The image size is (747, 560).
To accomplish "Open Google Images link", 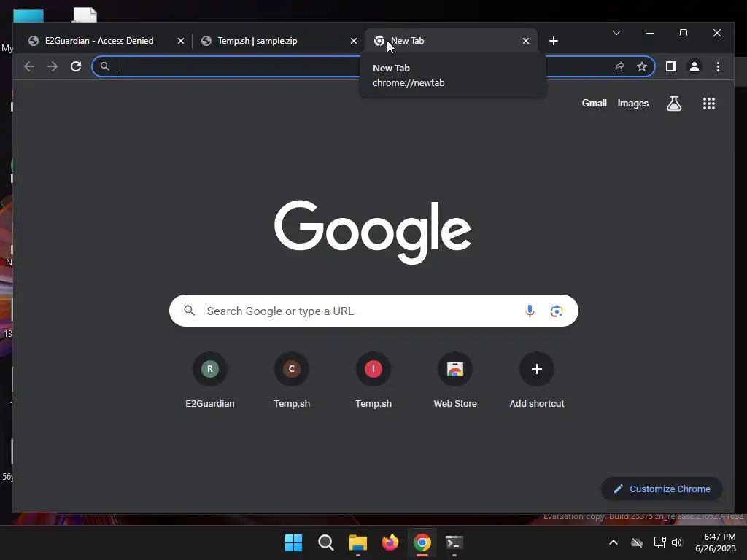I will tap(632, 104).
